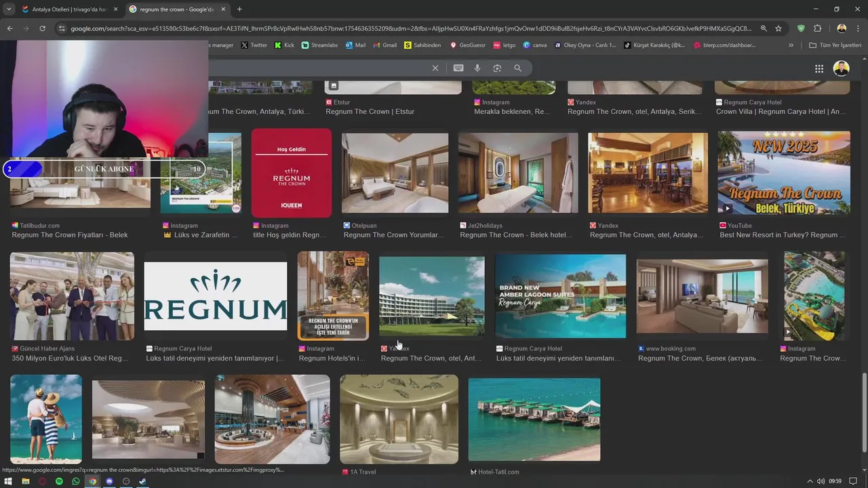This screenshot has height=488, width=868.
Task: Show hidden system tray icons
Action: [x=810, y=481]
